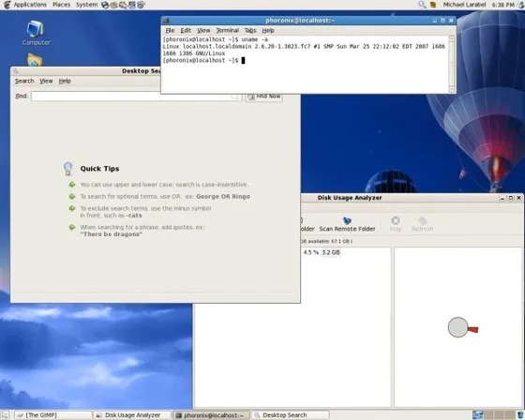This screenshot has width=525, height=420.
Task: Click the terminal window title bar icon
Action: [166, 21]
